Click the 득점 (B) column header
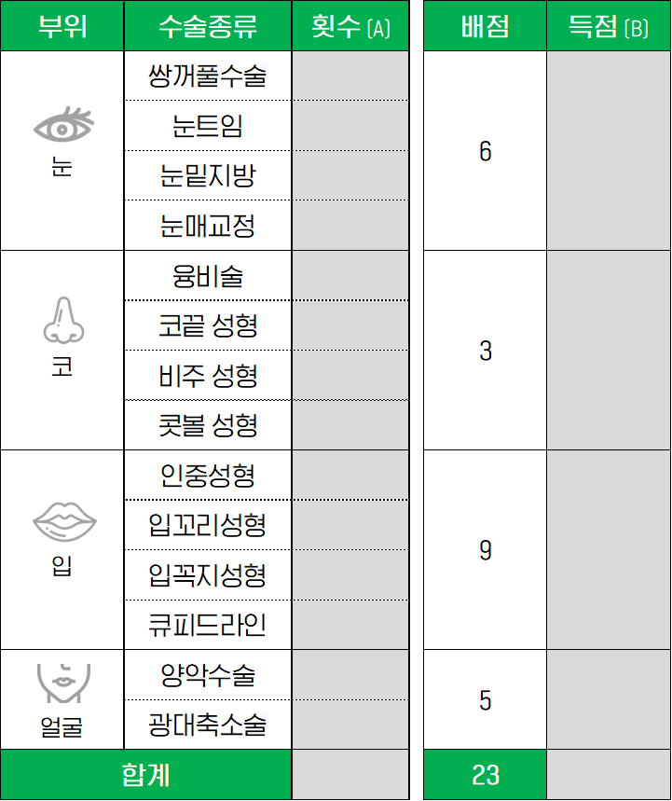Image resolution: width=672 pixels, height=801 pixels. [x=609, y=25]
